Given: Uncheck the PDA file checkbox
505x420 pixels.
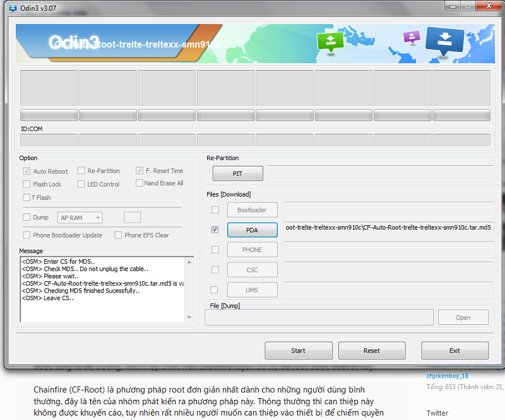Looking at the screenshot, I should tap(215, 230).
